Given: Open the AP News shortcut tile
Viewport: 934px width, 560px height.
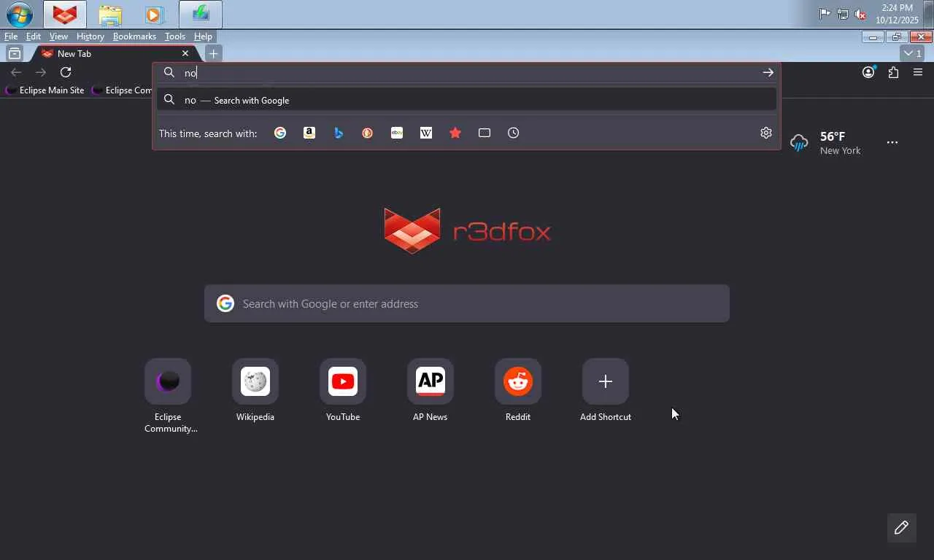Looking at the screenshot, I should pos(431,391).
